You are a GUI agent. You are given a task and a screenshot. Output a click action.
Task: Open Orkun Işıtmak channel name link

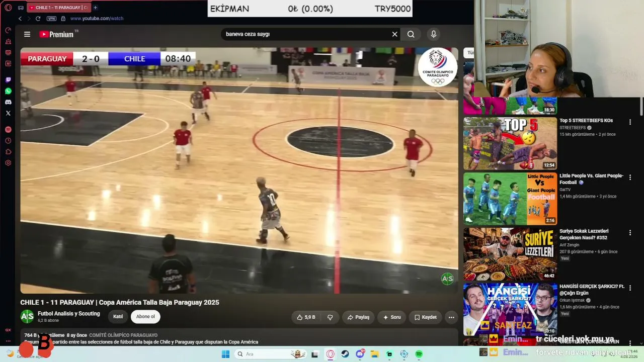573,300
